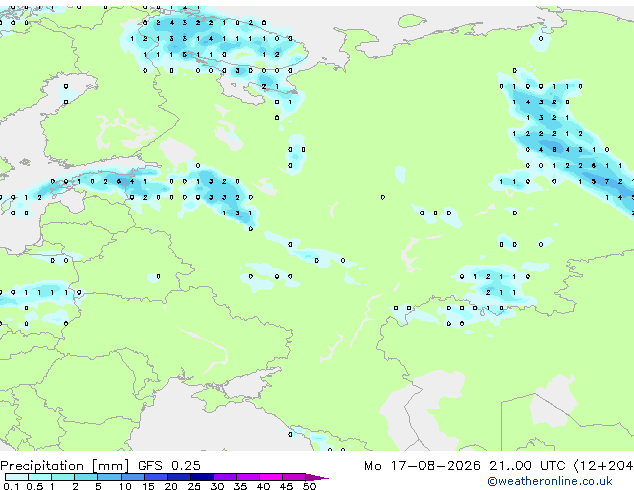The width and height of the screenshot is (634, 490).
Task: Click the Mo 17-08-2026 21:00 UTC timestamp
Action: click(x=464, y=466)
